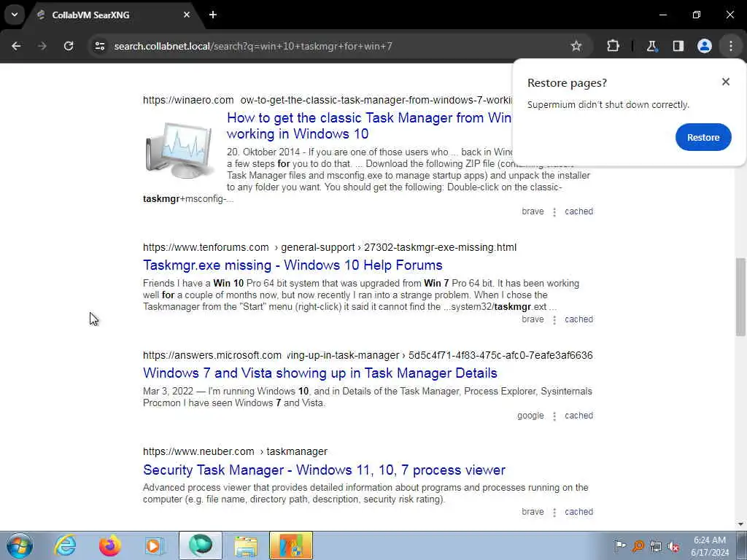Click the muted volume tray icon
This screenshot has height=560, width=747.
coord(673,546)
